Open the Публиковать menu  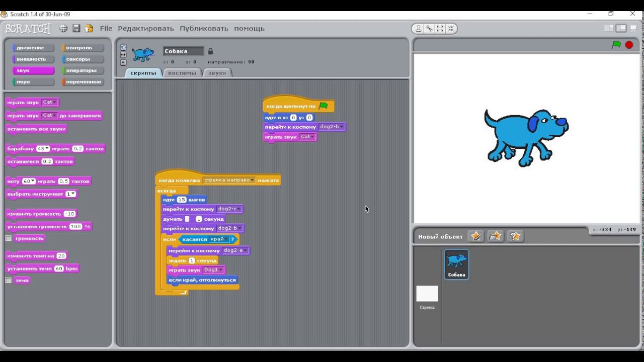[204, 29]
